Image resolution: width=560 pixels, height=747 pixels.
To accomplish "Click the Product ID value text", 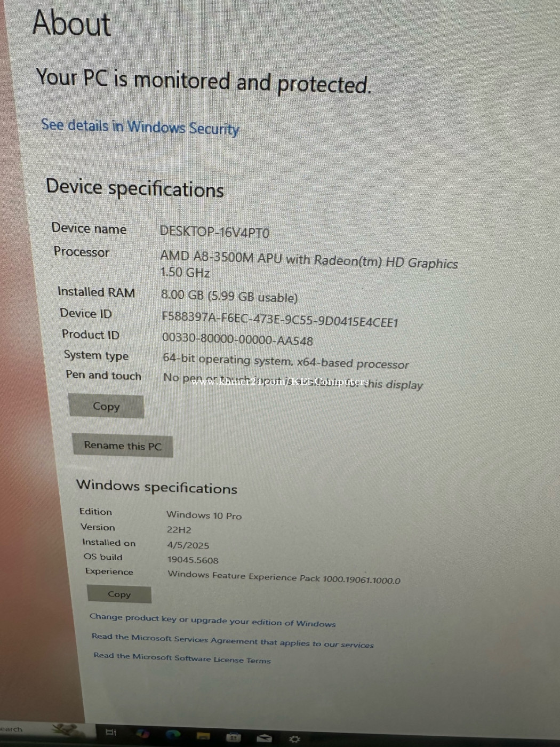I will coord(237,339).
